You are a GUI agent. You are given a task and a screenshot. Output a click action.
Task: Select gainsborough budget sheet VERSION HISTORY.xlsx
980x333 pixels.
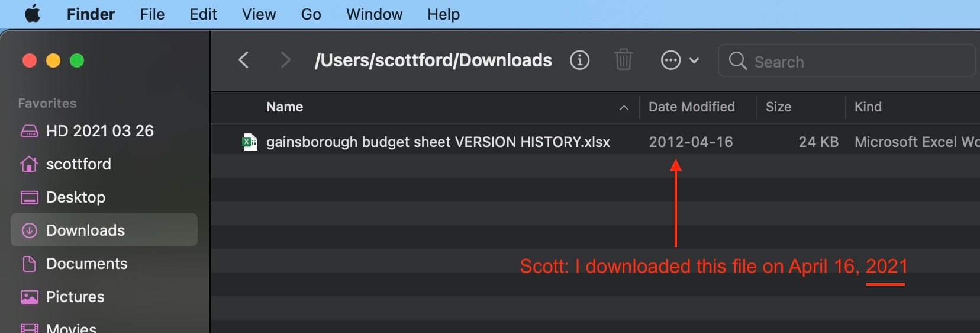point(438,142)
